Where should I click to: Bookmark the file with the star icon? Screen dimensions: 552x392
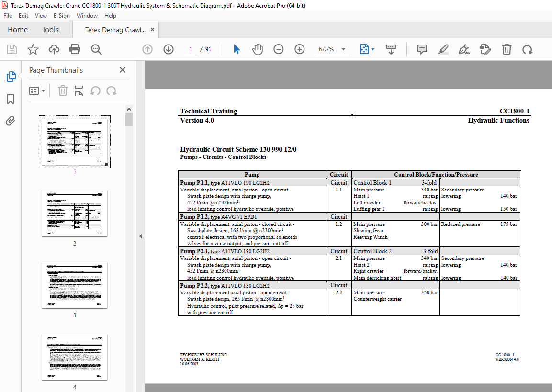33,49
